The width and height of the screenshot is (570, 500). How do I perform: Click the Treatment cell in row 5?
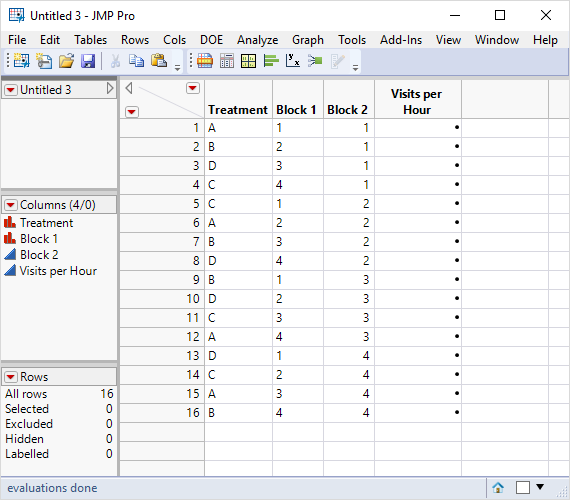pos(238,204)
